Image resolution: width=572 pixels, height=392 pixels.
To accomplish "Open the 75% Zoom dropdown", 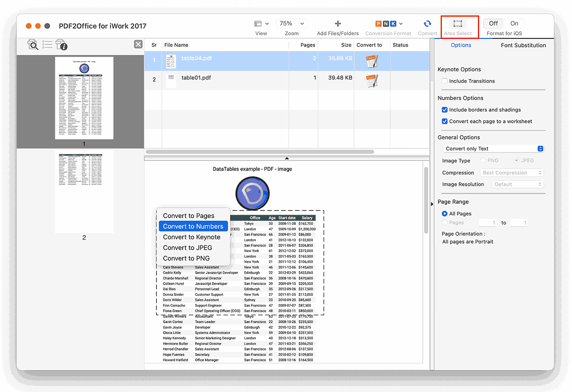I will [x=292, y=24].
